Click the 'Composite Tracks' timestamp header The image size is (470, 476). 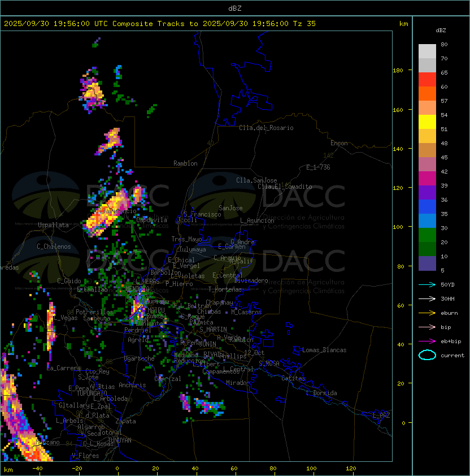click(160, 23)
